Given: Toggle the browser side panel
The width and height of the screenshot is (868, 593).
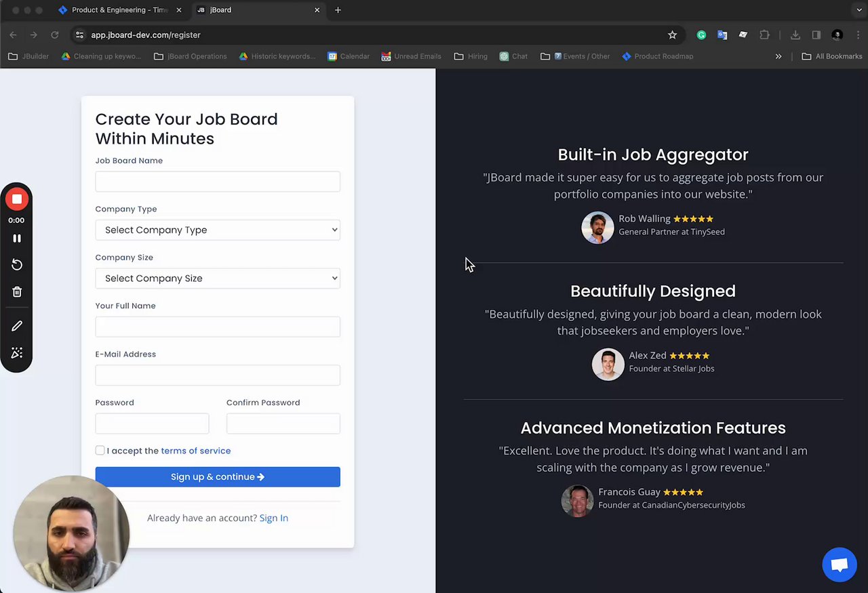Looking at the screenshot, I should pos(816,35).
